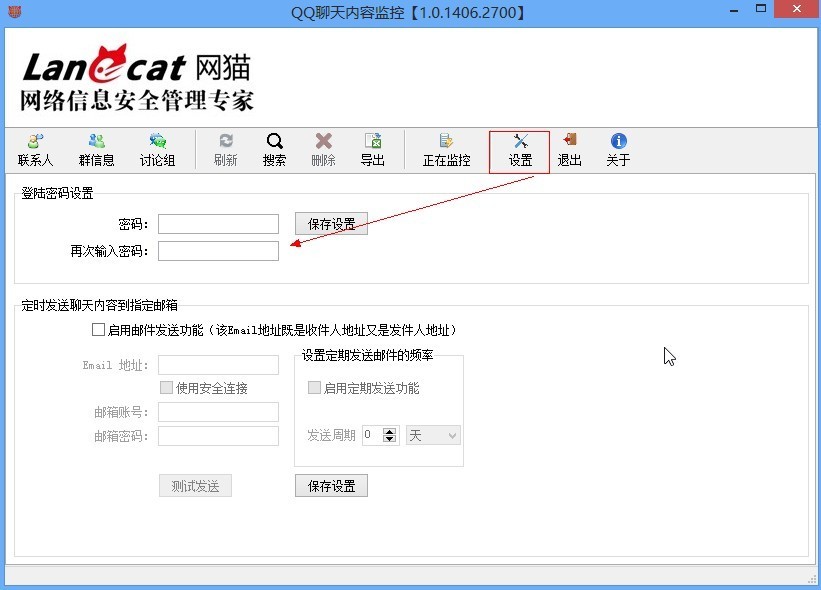The image size is (821, 590).
Task: Focus the Email 地址 field
Action: [x=218, y=365]
